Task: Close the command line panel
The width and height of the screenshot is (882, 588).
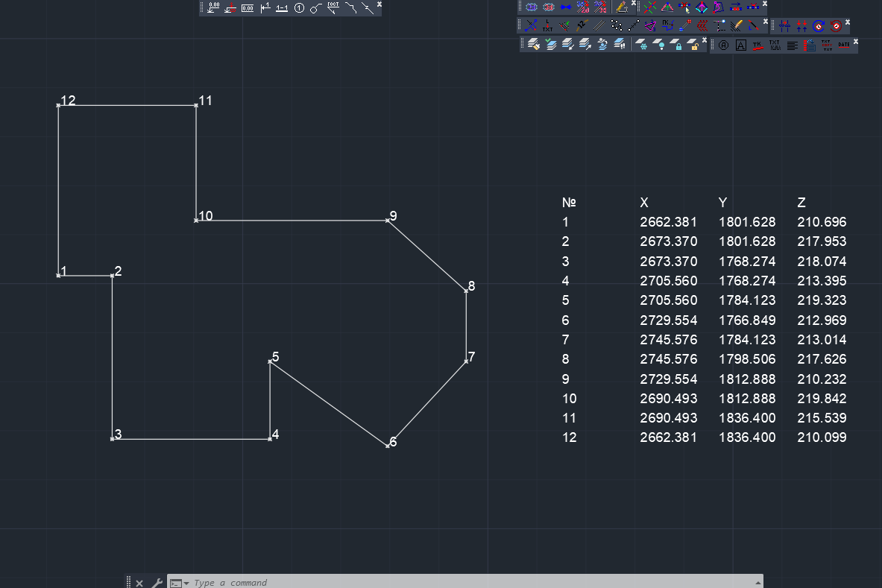Action: click(139, 583)
